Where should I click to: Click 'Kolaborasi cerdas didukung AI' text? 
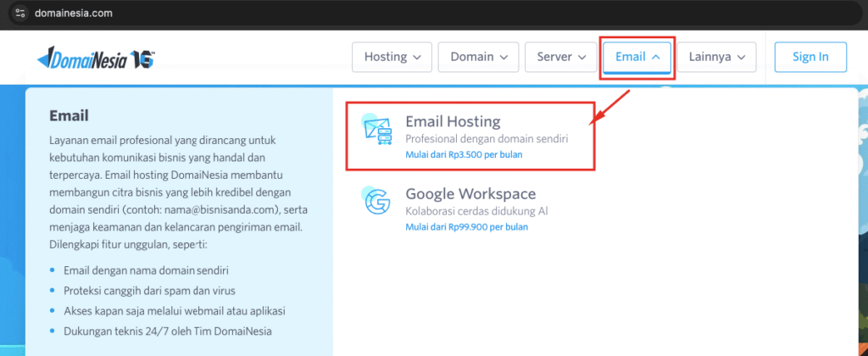476,211
